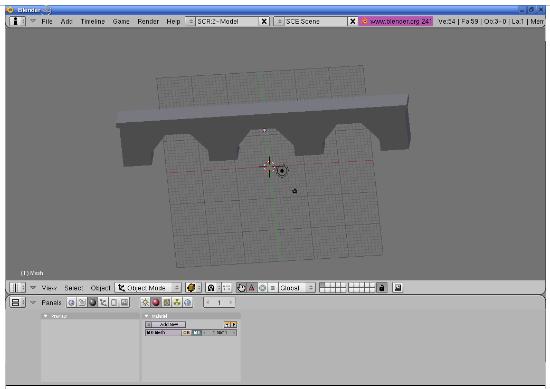Viewport: 550px width, 389px height.
Task: Collapse the Material panel triangle
Action: pyautogui.click(x=147, y=316)
